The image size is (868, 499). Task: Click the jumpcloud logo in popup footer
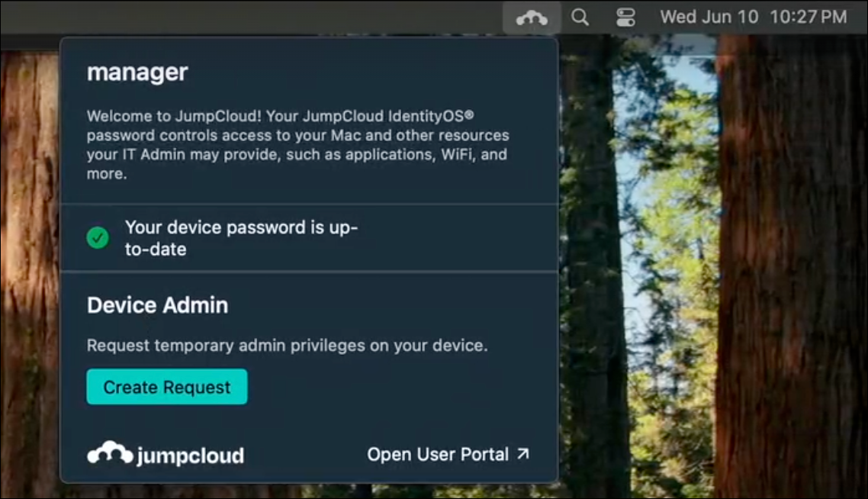166,454
